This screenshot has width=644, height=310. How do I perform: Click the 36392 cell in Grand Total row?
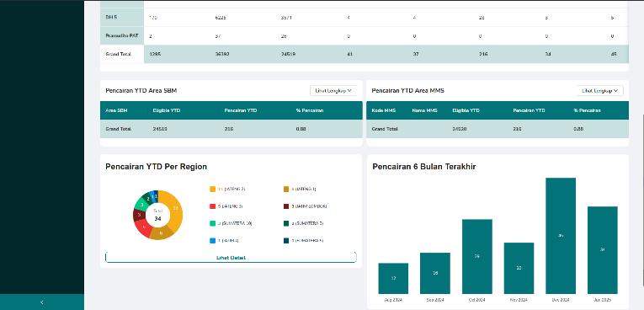tap(222, 54)
